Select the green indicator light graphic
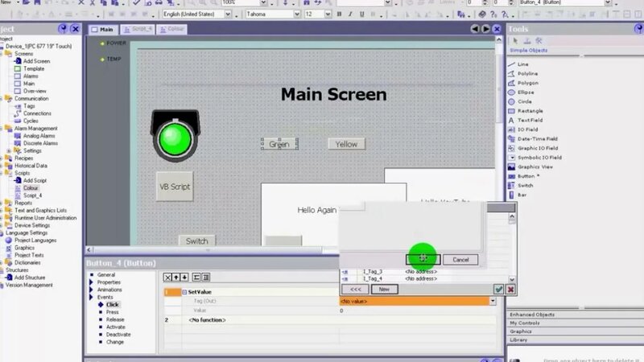 point(175,135)
